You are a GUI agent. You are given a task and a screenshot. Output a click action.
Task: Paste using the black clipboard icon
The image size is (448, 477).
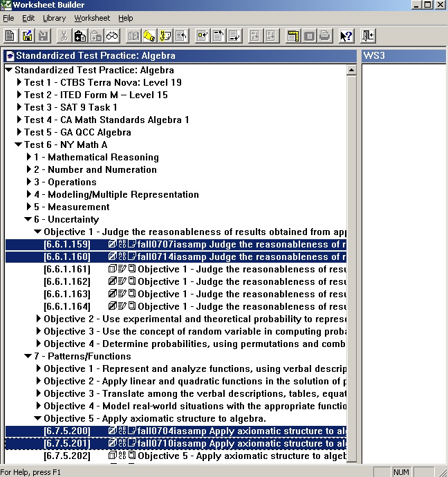coord(80,36)
